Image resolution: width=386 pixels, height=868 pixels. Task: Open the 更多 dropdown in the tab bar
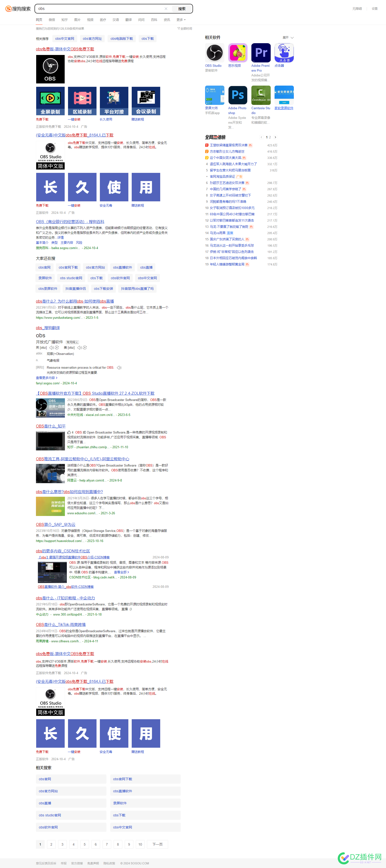click(x=181, y=20)
